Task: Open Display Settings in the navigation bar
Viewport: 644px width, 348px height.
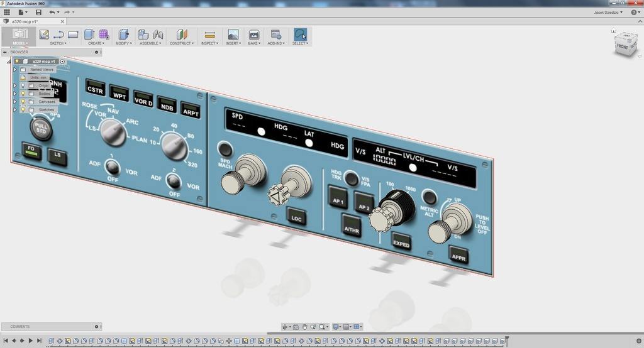Action: 336,327
